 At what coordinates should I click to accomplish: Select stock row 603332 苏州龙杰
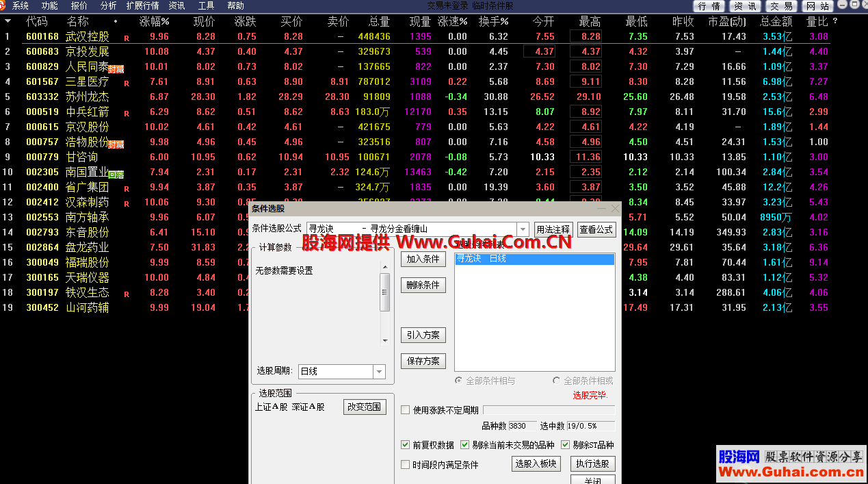click(416, 97)
